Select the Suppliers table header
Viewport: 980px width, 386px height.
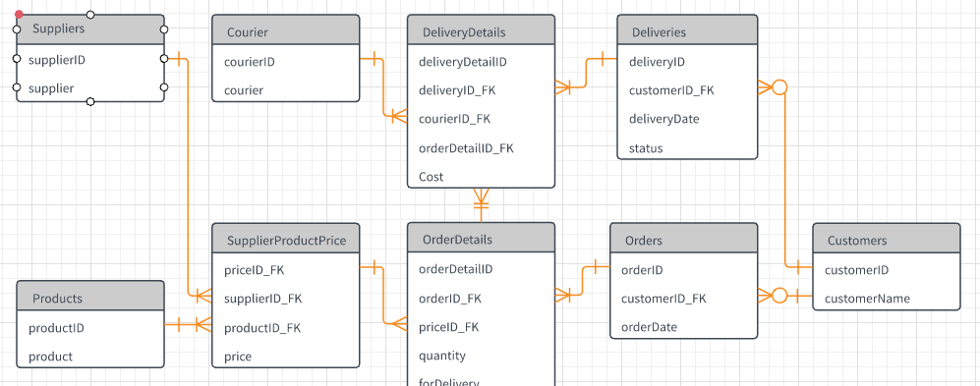point(90,29)
